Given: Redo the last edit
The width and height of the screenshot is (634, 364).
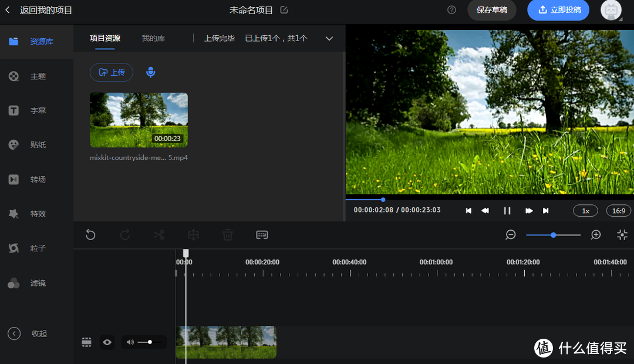Looking at the screenshot, I should 125,235.
